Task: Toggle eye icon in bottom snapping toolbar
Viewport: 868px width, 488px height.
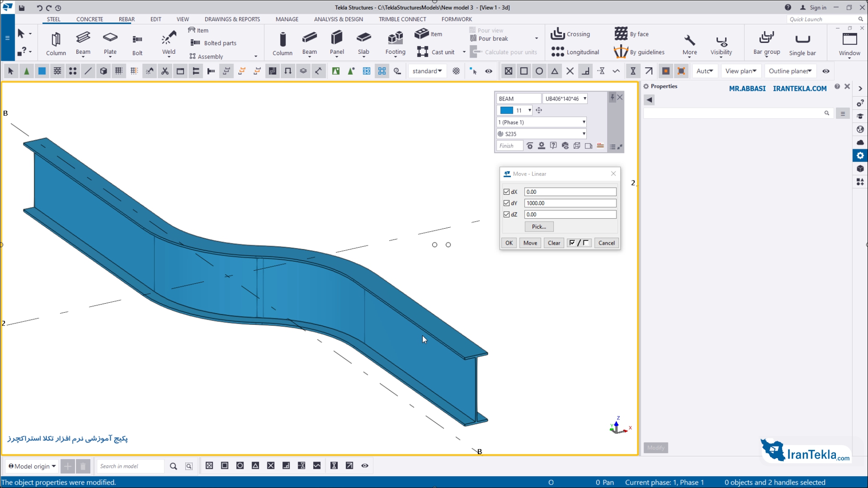Action: tap(365, 466)
